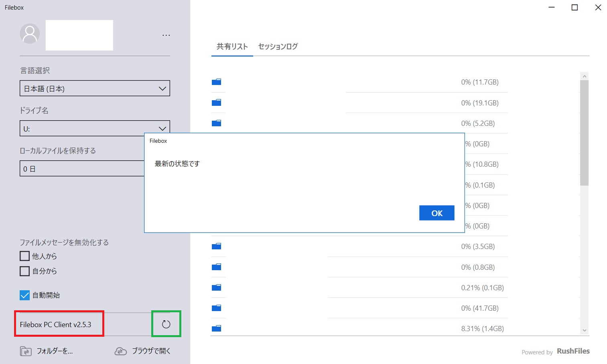Open the three-dots account menu
The image size is (607, 364).
click(166, 35)
